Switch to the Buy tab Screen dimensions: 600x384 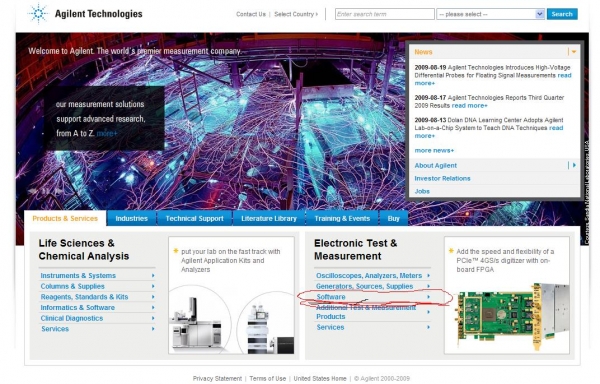(x=393, y=218)
